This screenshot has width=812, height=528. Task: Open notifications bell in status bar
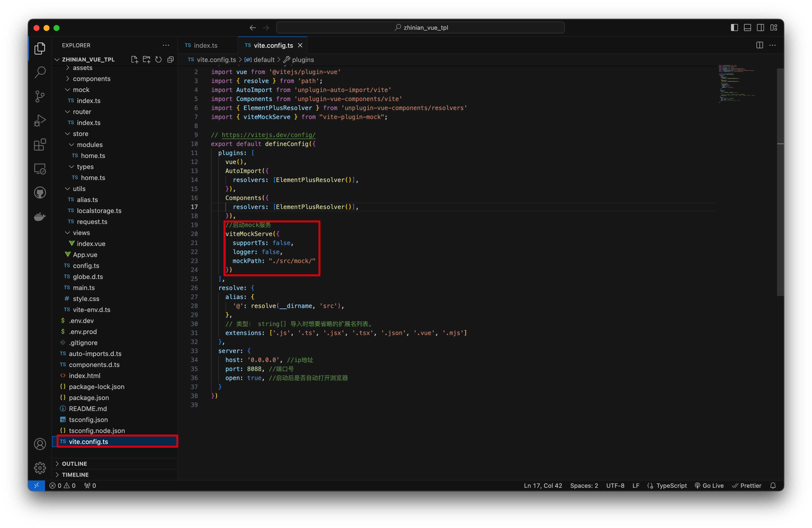(x=773, y=485)
